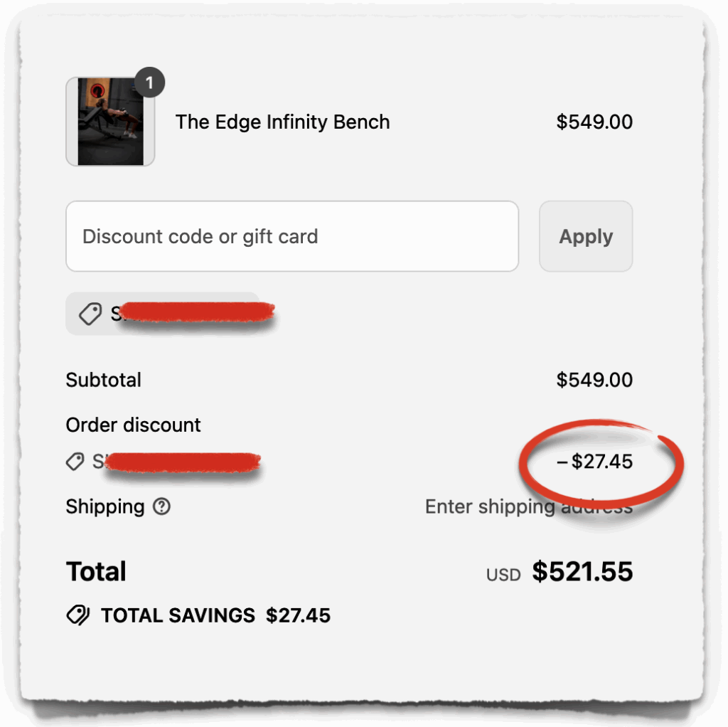This screenshot has width=728, height=727.
Task: Click the quantity badge on the product image
Action: point(149,83)
